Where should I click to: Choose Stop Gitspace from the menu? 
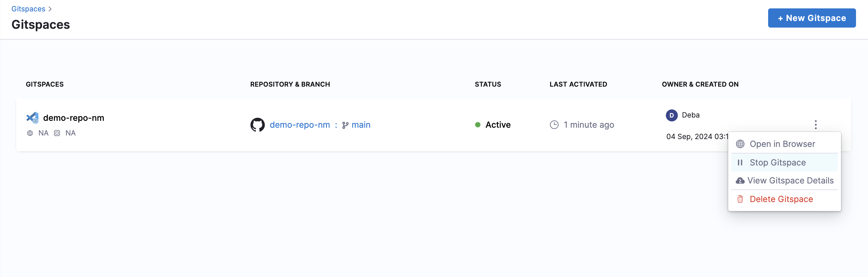coord(784,162)
